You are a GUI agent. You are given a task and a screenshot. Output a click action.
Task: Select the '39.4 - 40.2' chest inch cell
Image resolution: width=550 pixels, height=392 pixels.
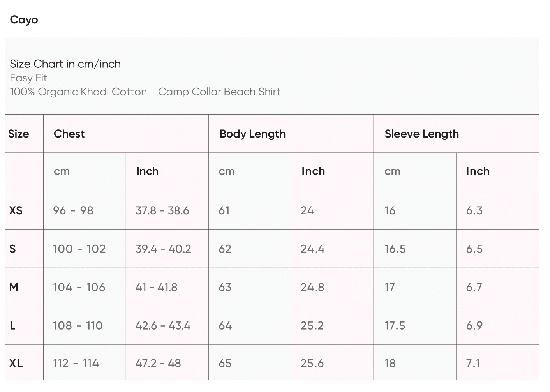click(x=163, y=249)
